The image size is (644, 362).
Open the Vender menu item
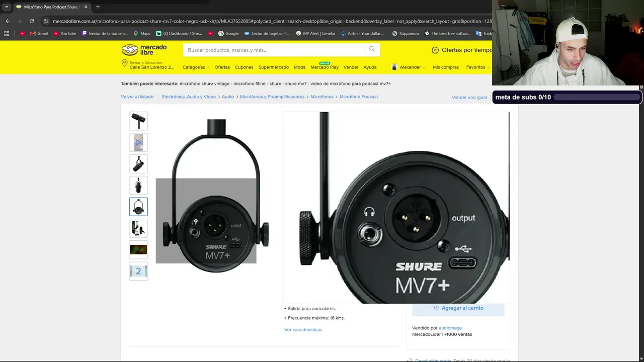351,67
